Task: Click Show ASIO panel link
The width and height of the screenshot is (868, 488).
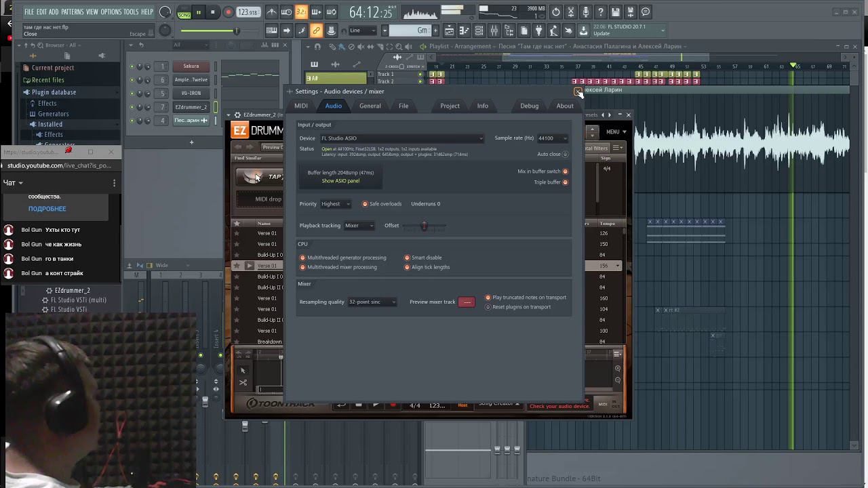Action: tap(340, 181)
